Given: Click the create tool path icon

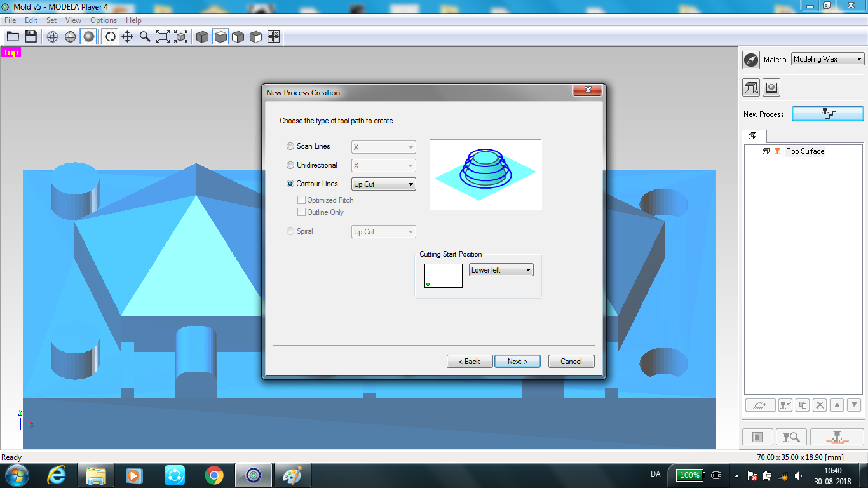Looking at the screenshot, I should point(760,405).
